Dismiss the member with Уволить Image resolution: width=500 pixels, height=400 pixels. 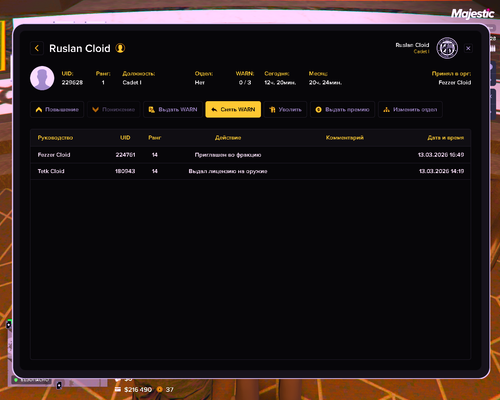[x=285, y=109]
